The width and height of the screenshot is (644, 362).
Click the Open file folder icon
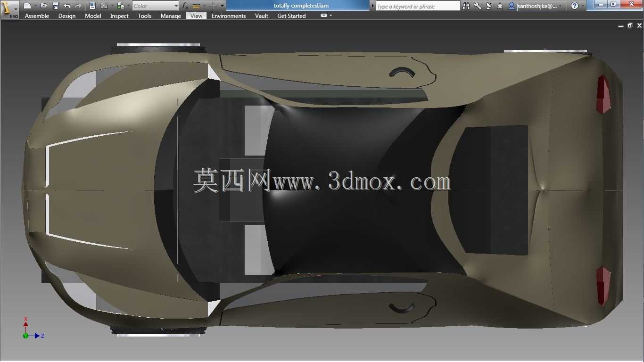click(x=44, y=6)
